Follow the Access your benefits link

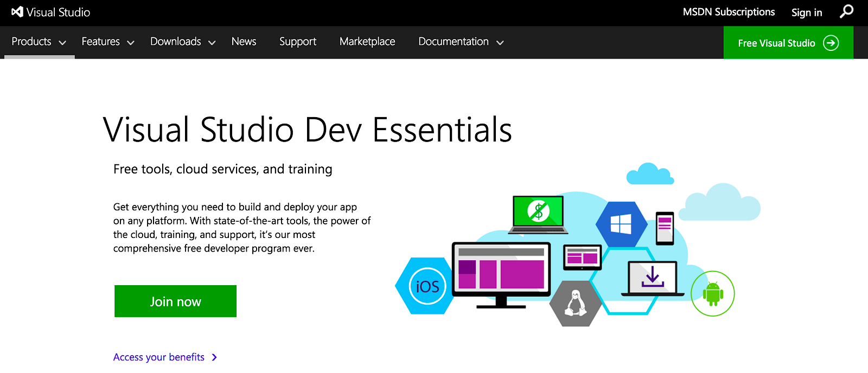click(159, 357)
